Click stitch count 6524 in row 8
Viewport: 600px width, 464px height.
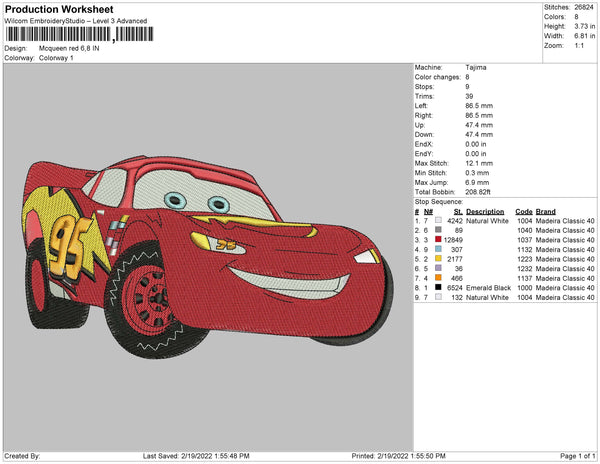tap(455, 288)
